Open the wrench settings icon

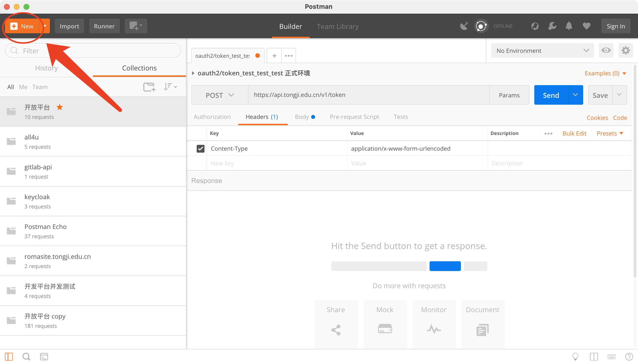[552, 26]
